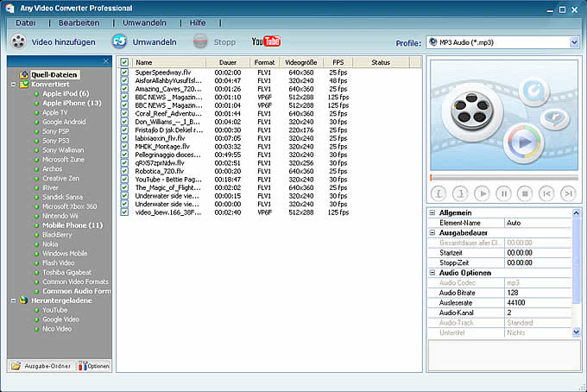The width and height of the screenshot is (587, 392).
Task: Jump to previous with skip-back button
Action: click(546, 193)
